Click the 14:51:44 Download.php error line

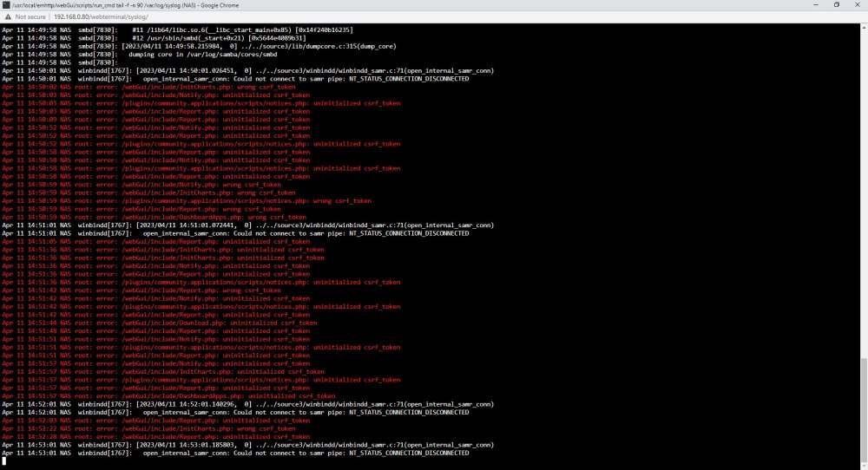(160, 323)
